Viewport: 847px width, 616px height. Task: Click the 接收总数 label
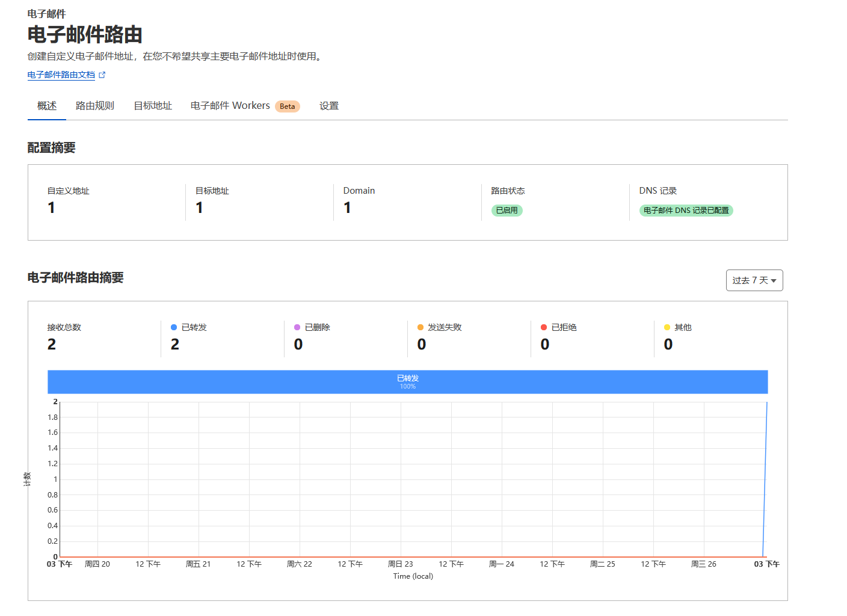pyautogui.click(x=64, y=327)
